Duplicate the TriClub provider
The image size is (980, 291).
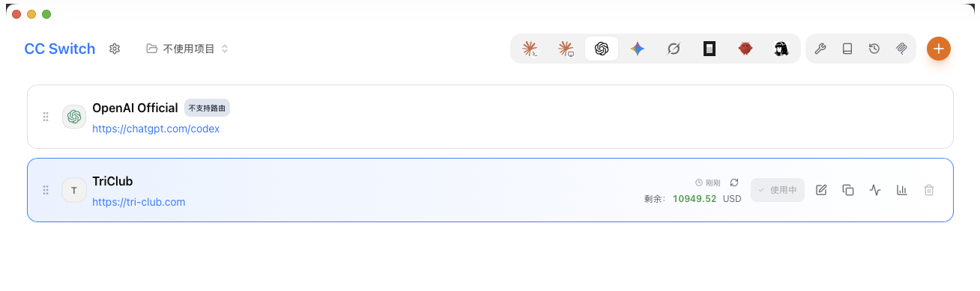pyautogui.click(x=848, y=190)
